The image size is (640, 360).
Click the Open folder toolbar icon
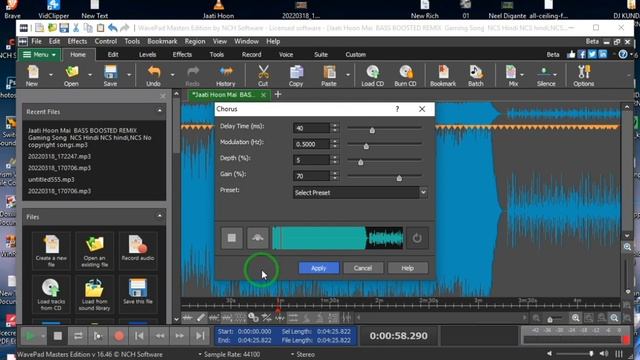point(71,76)
